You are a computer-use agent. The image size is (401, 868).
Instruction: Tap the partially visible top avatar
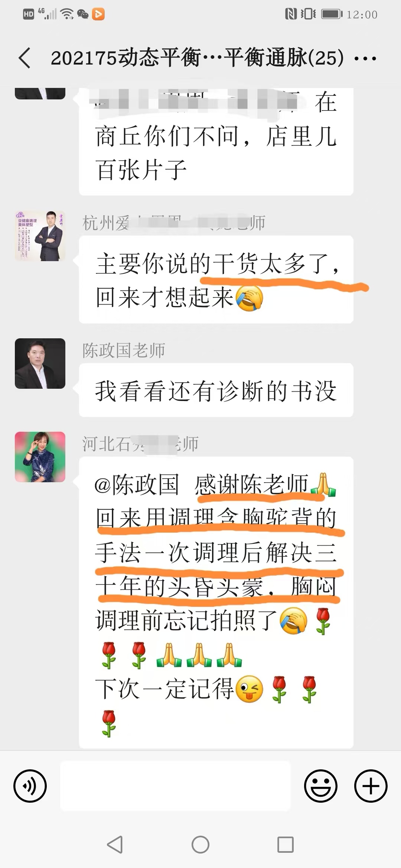(x=40, y=93)
